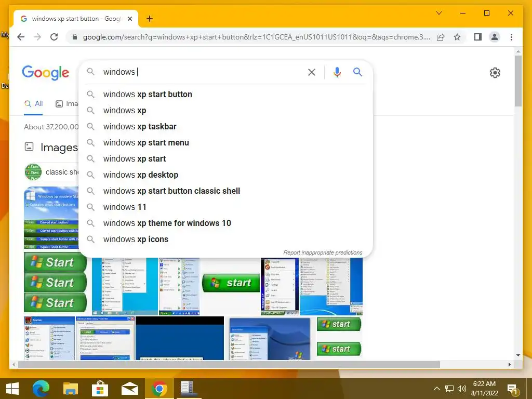Image resolution: width=532 pixels, height=399 pixels.
Task: Open the notification center icon
Action: (513, 390)
